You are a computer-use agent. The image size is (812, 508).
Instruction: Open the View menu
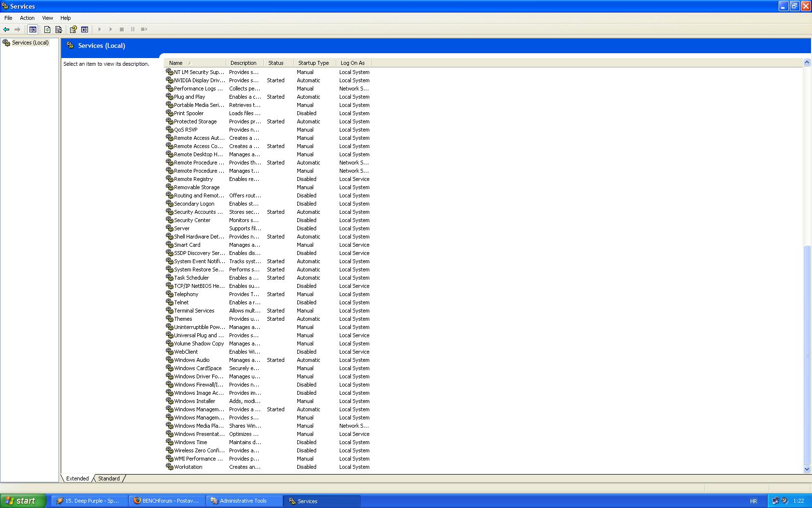47,18
